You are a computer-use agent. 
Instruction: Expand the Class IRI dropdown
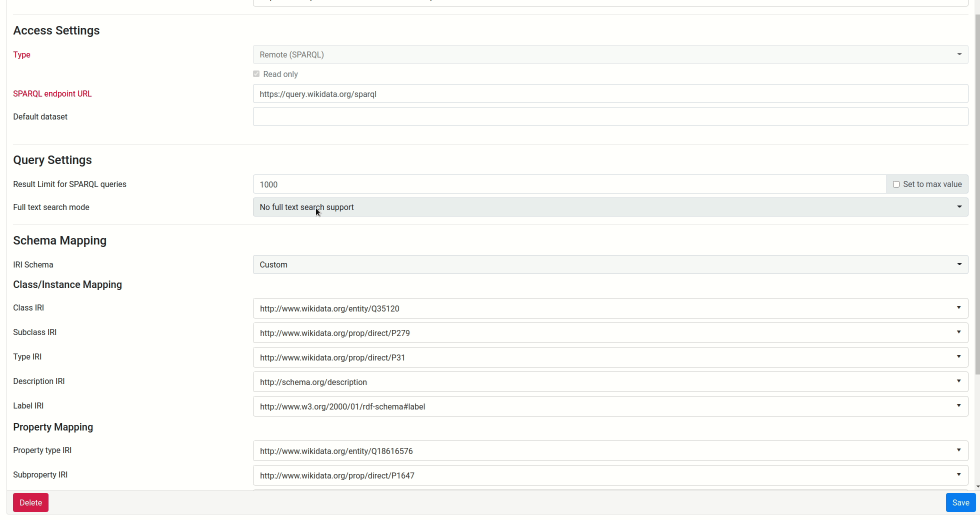click(x=958, y=308)
